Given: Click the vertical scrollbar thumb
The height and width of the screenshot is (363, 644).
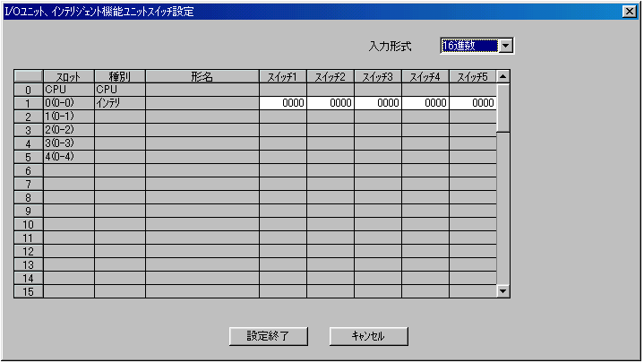Looking at the screenshot, I should pyautogui.click(x=503, y=108).
